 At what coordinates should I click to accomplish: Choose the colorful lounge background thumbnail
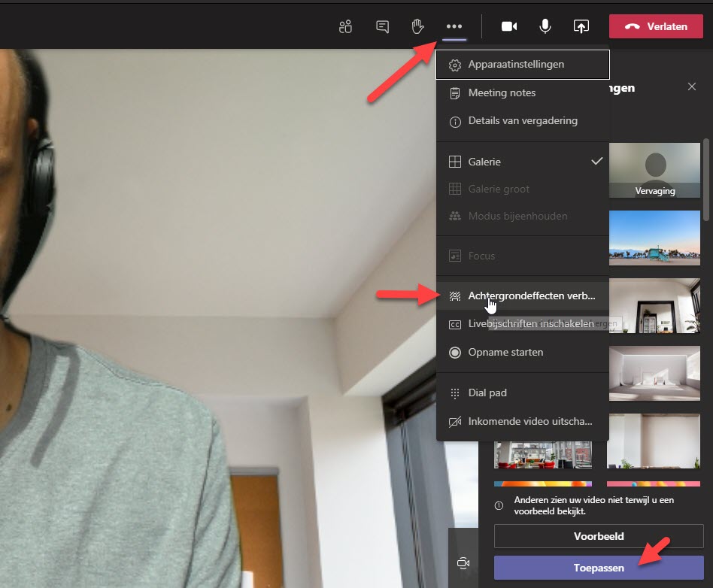(x=543, y=455)
